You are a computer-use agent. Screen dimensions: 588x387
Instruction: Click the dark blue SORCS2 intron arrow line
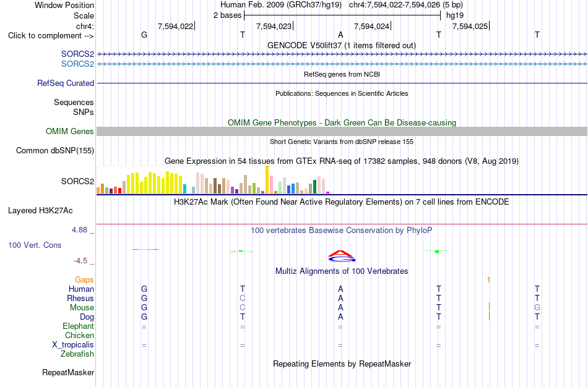coord(342,54)
